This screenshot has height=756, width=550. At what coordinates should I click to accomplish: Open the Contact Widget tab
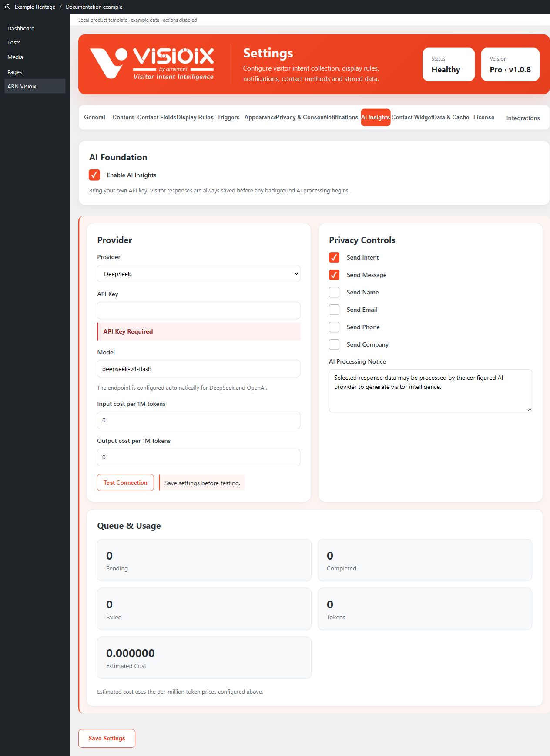click(412, 117)
